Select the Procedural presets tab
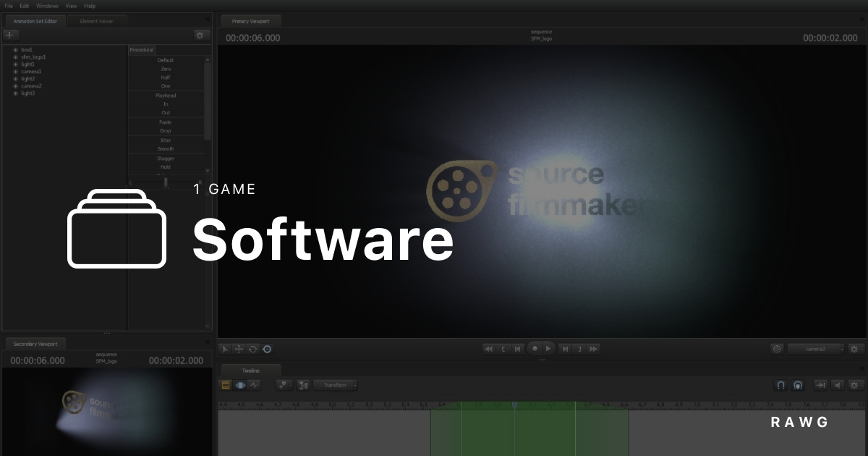The height and width of the screenshot is (456, 868). tap(142, 50)
